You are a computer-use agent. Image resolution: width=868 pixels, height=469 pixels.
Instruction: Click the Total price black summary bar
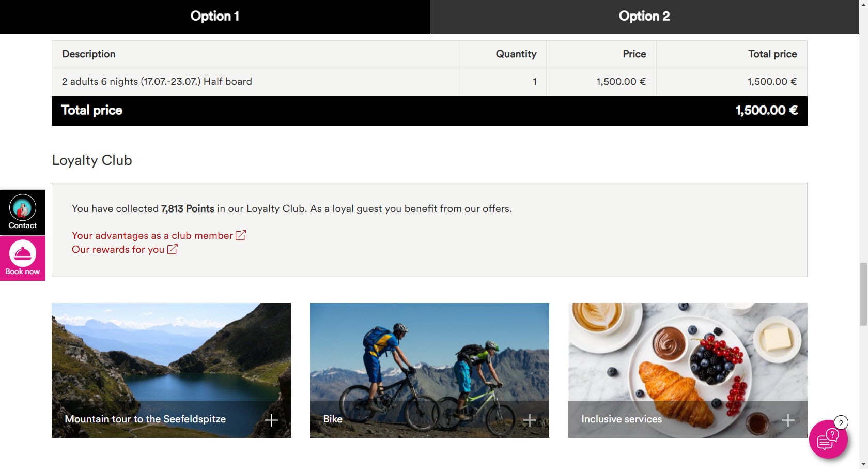pyautogui.click(x=429, y=110)
